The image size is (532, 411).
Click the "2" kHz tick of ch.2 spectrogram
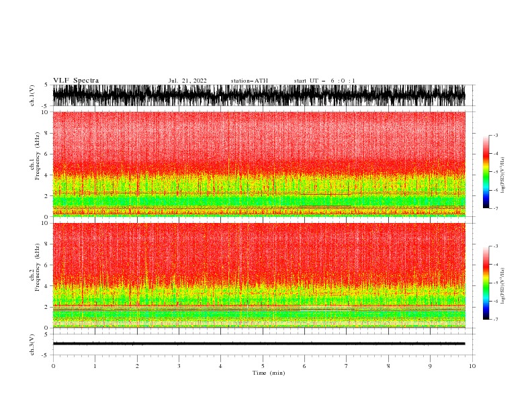click(46, 307)
